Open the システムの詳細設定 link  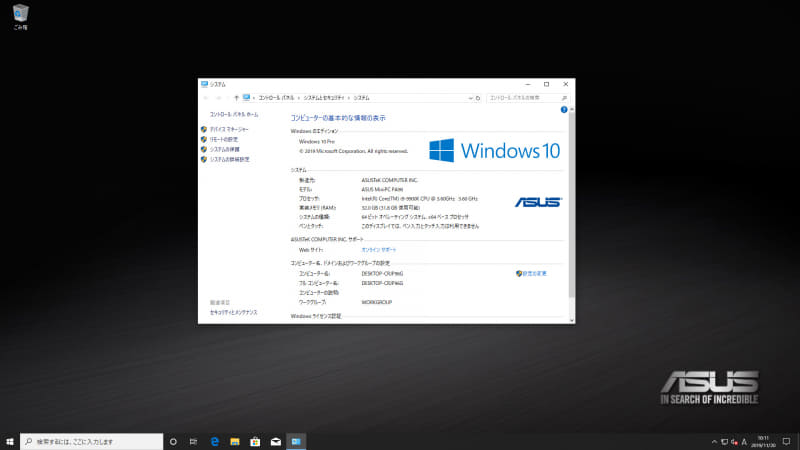(x=230, y=159)
